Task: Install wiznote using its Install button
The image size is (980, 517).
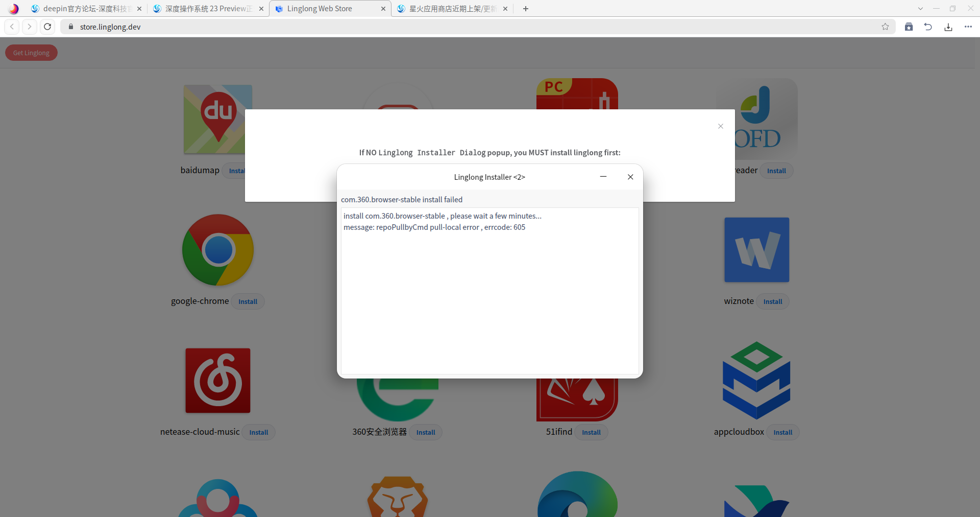Action: click(772, 301)
